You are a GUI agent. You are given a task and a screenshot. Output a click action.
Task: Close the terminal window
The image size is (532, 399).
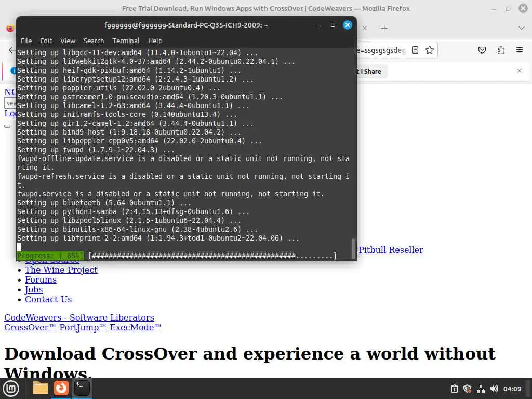(x=348, y=25)
